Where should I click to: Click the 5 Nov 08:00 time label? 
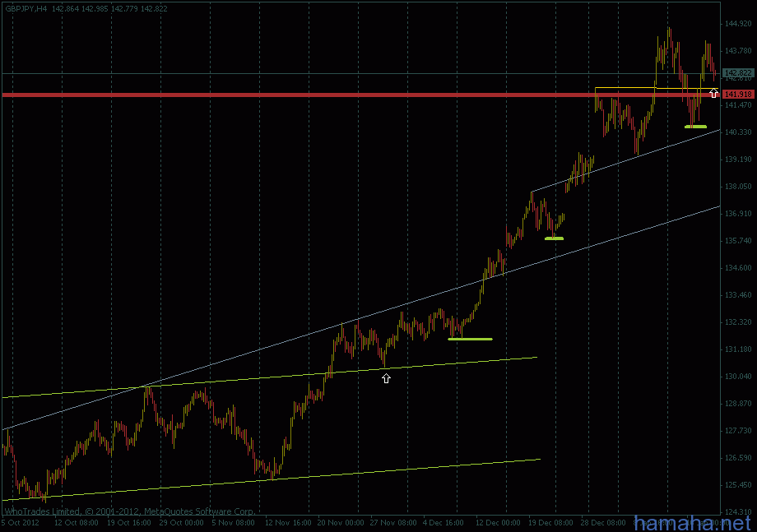point(233,522)
